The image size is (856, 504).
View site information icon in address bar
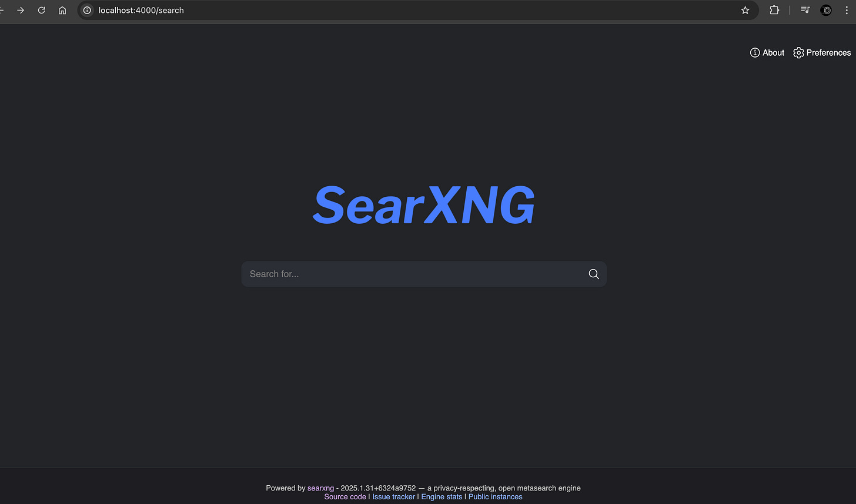point(87,11)
